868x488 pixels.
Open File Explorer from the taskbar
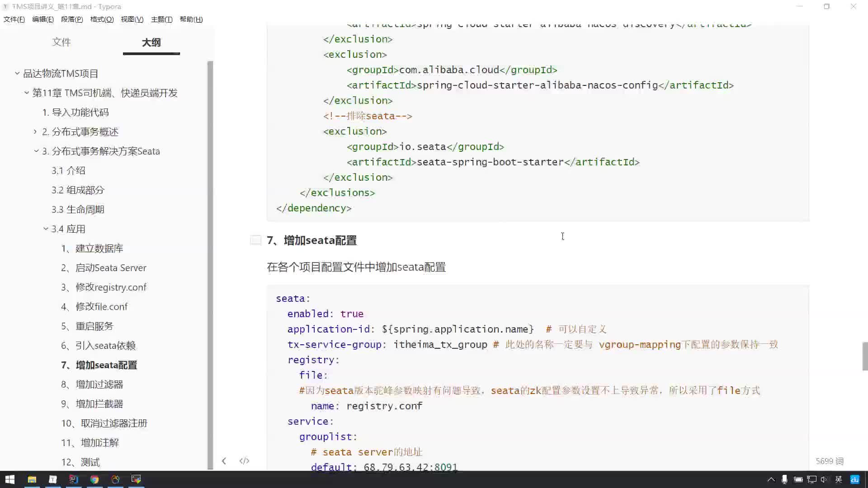click(x=32, y=479)
